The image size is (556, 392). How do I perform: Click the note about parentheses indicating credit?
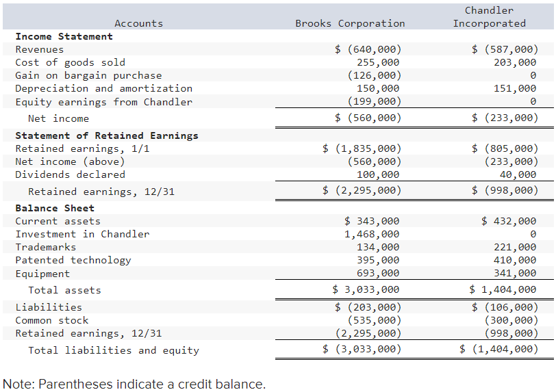pos(134,384)
